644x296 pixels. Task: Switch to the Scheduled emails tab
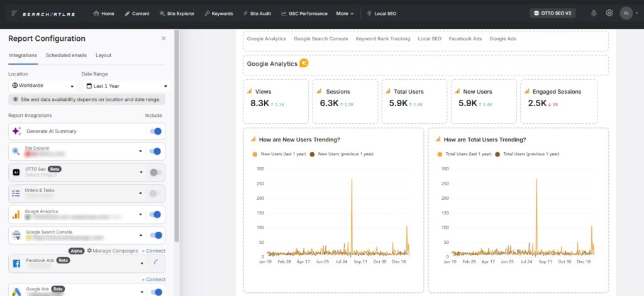pyautogui.click(x=66, y=55)
